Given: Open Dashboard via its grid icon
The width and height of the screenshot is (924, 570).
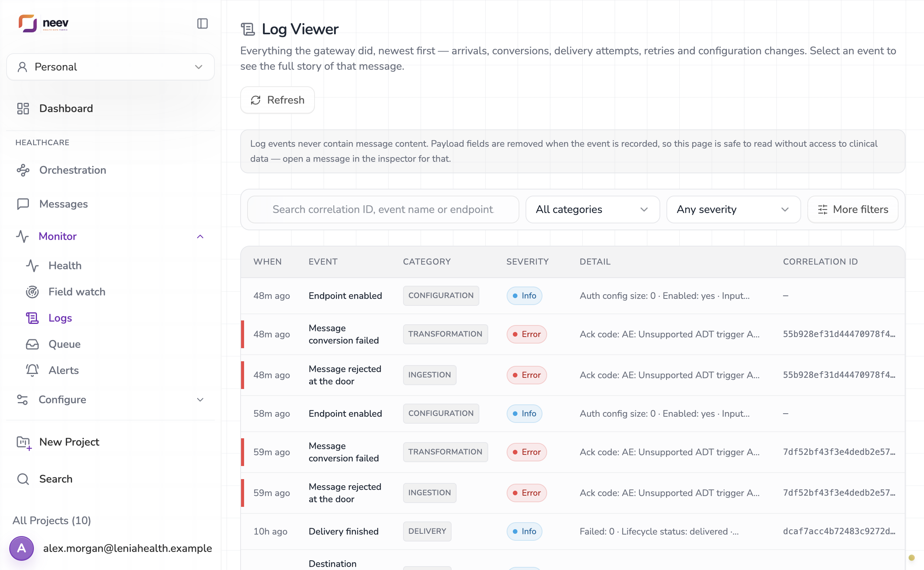Looking at the screenshot, I should click(x=23, y=109).
